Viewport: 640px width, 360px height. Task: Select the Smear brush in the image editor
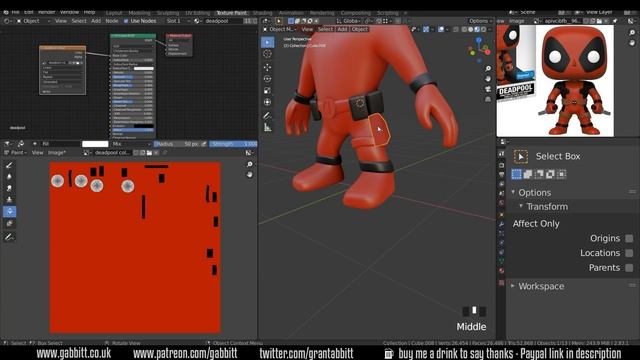tap(9, 188)
